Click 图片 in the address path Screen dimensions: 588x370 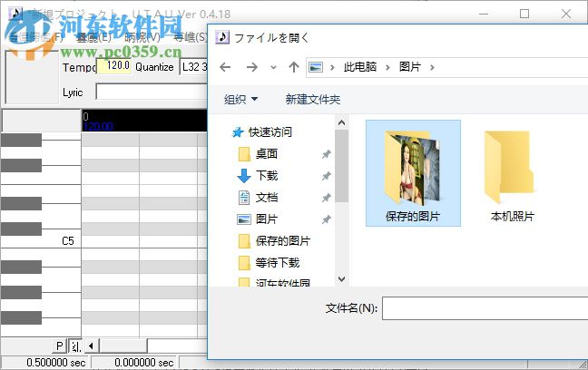tap(410, 67)
